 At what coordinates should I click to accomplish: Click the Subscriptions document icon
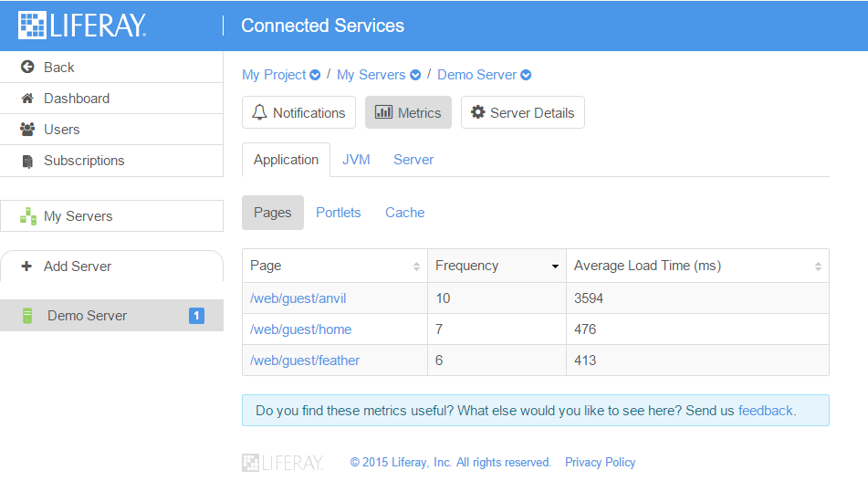pos(27,161)
